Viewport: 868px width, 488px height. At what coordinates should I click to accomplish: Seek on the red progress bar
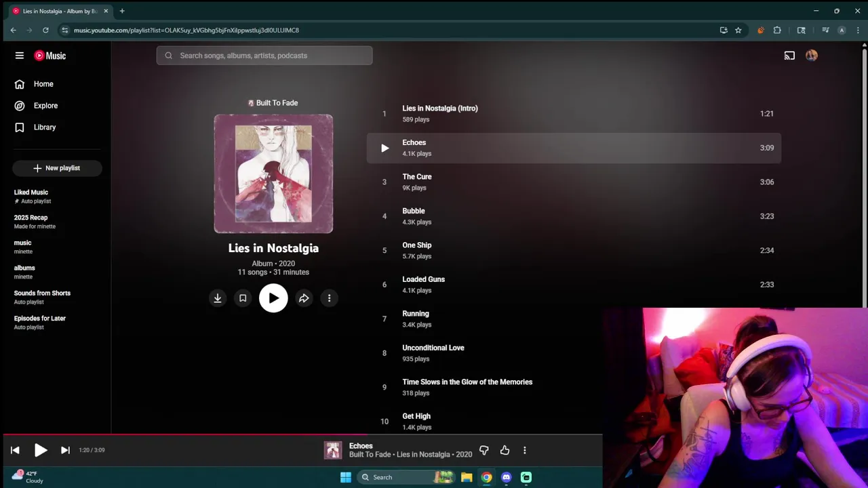(x=301, y=434)
